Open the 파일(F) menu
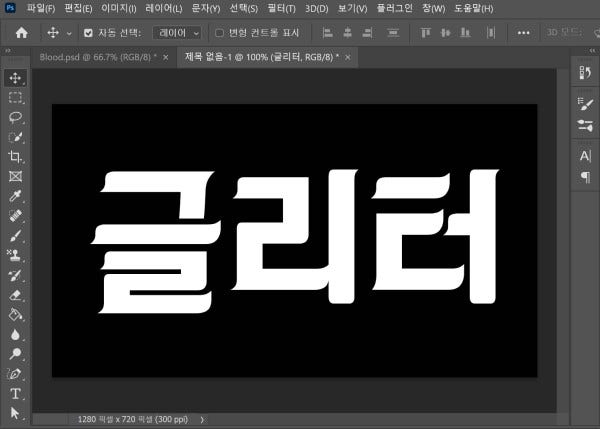The width and height of the screenshot is (600, 429). click(x=41, y=8)
